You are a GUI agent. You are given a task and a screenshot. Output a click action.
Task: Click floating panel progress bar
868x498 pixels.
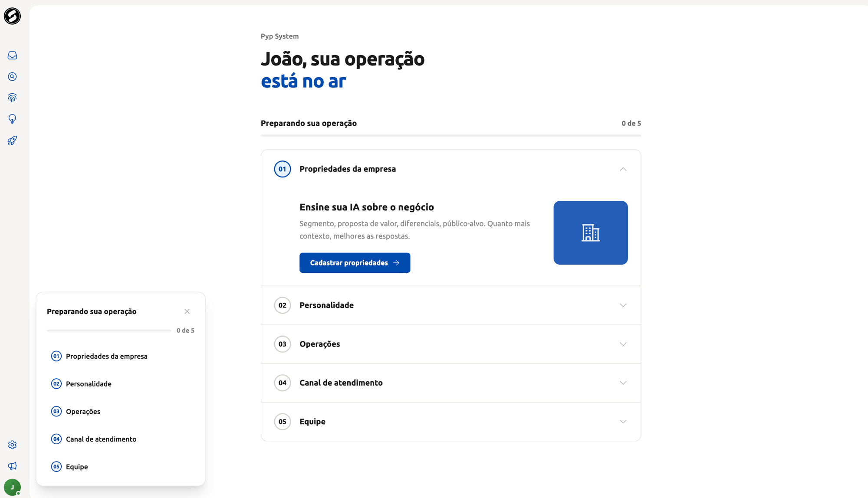coord(109,331)
